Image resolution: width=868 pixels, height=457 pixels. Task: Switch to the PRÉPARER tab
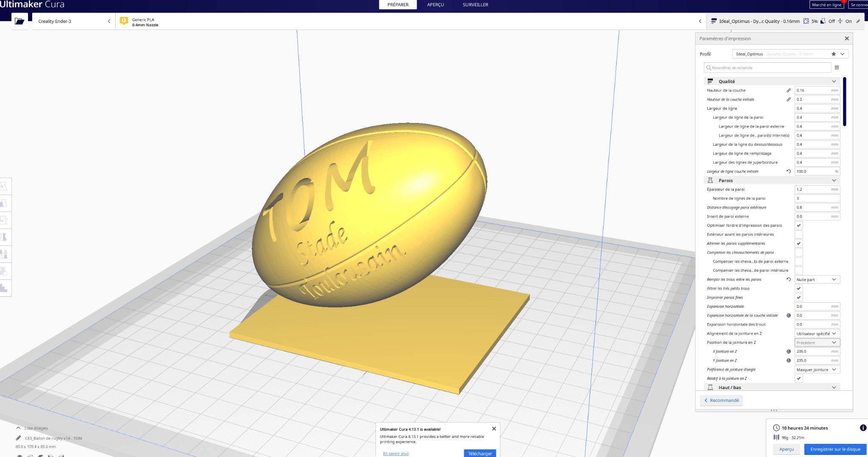click(x=398, y=5)
